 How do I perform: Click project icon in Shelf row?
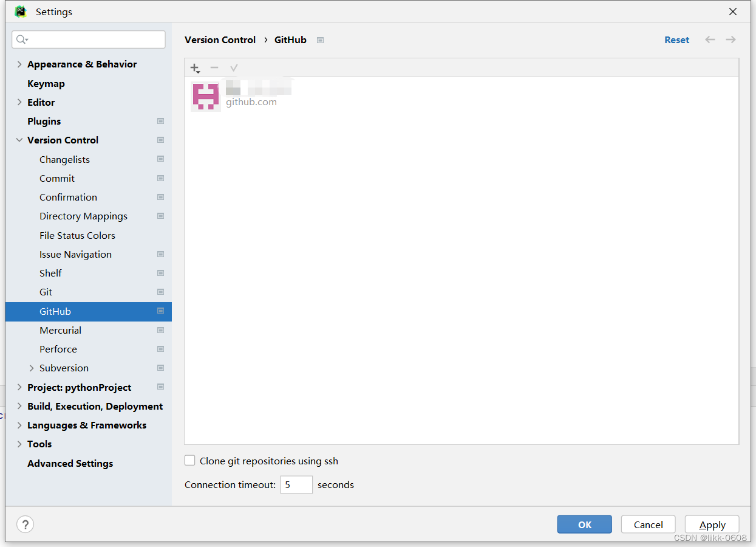click(160, 273)
